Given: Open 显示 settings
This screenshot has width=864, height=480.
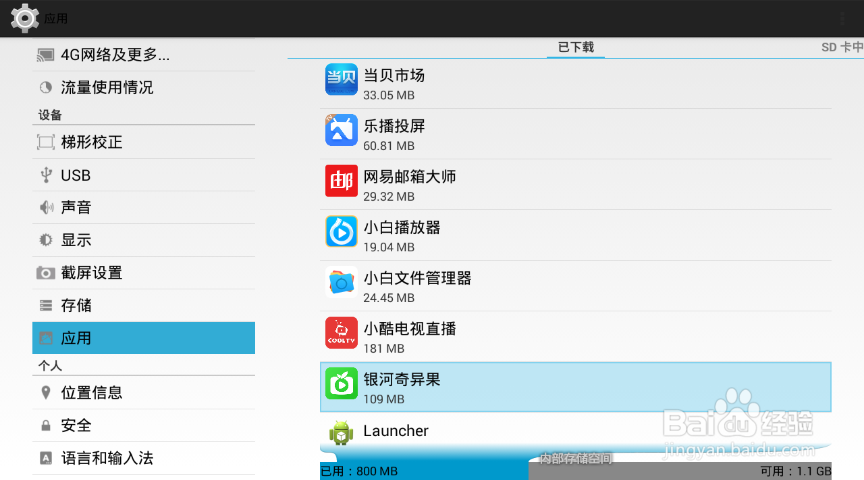Looking at the screenshot, I should pos(143,240).
